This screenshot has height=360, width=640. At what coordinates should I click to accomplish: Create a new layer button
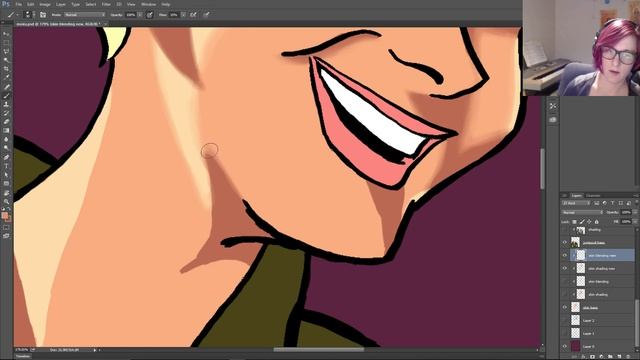click(620, 357)
